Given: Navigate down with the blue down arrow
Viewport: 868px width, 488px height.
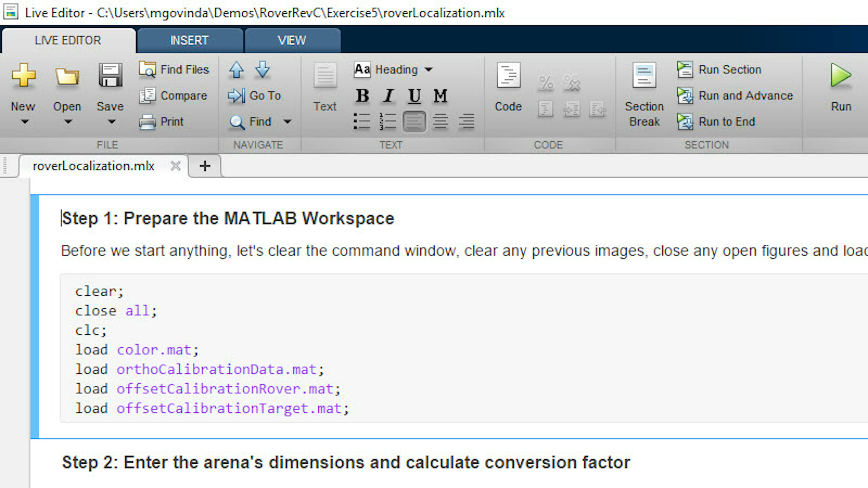Looking at the screenshot, I should tap(262, 70).
